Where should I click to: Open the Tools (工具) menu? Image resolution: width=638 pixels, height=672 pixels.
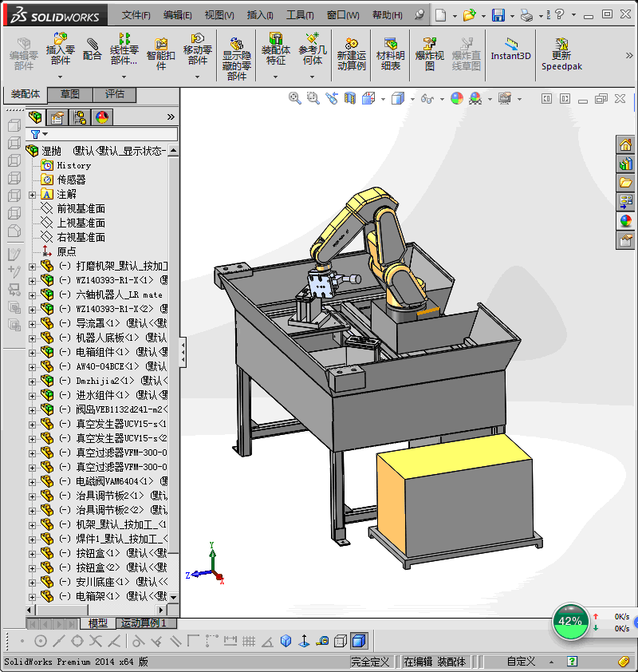pos(300,15)
